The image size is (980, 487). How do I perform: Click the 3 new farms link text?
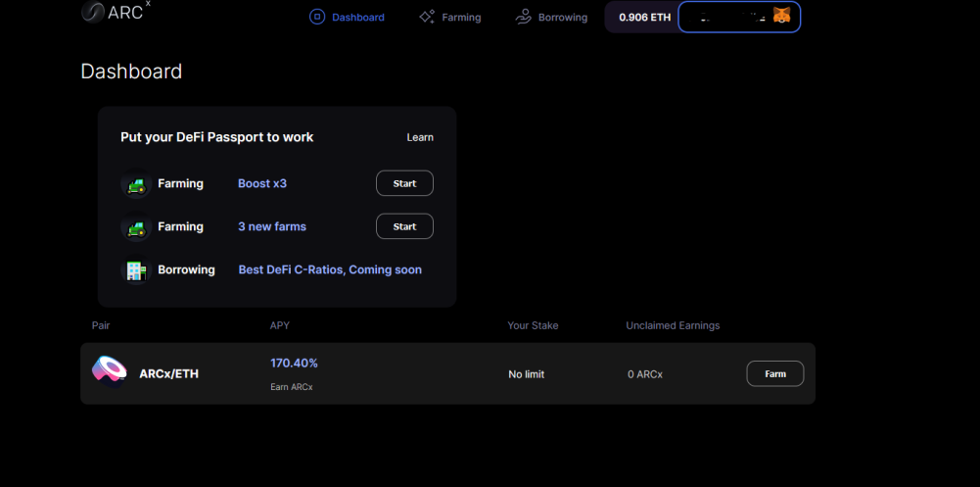[x=272, y=227]
